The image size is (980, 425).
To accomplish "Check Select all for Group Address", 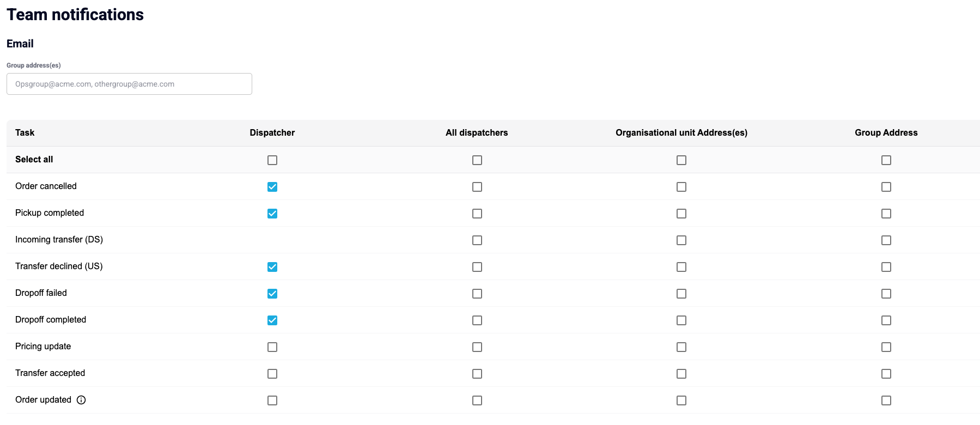I will coord(886,160).
